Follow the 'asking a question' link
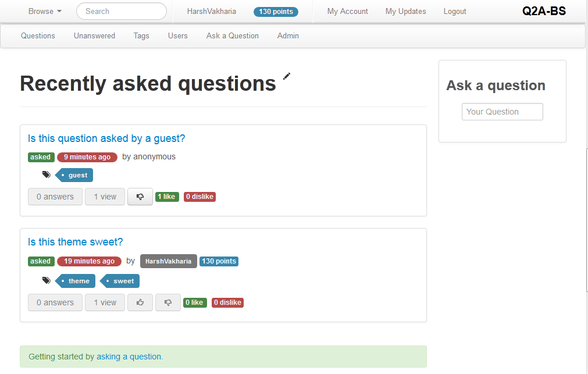This screenshot has height=374, width=588. point(129,357)
